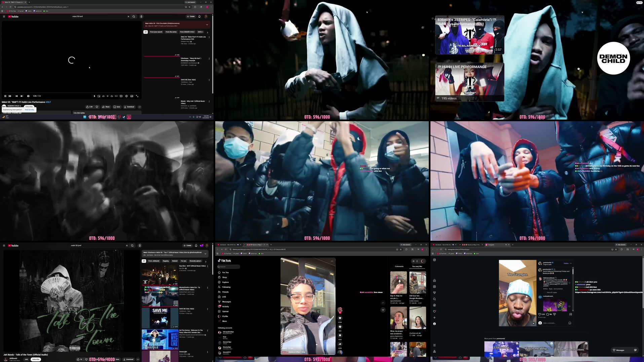Expand the Next autoplay queue panel
Viewport: 644px width, 362px height.
coord(207,24)
